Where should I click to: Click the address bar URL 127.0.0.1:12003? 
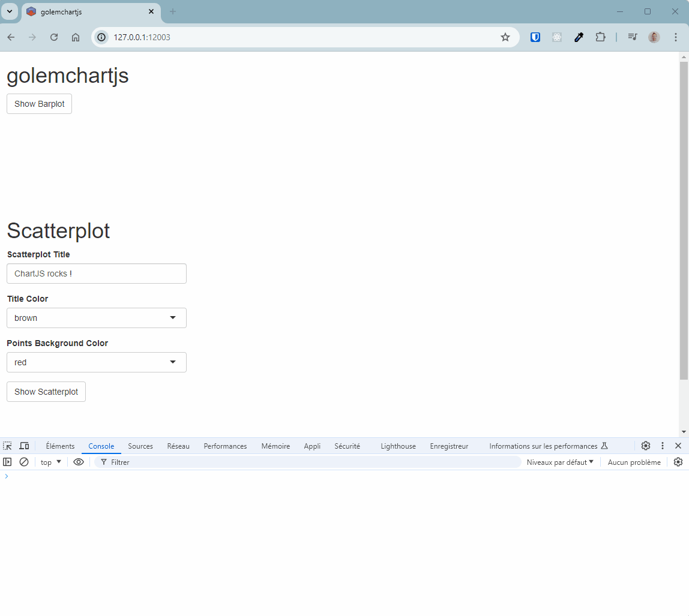pos(142,37)
